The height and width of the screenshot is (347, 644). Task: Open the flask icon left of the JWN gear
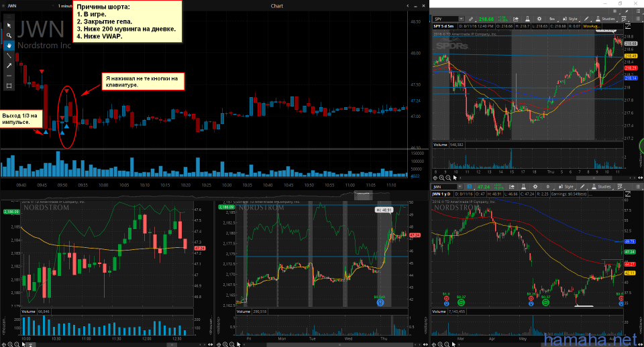[x=523, y=187]
